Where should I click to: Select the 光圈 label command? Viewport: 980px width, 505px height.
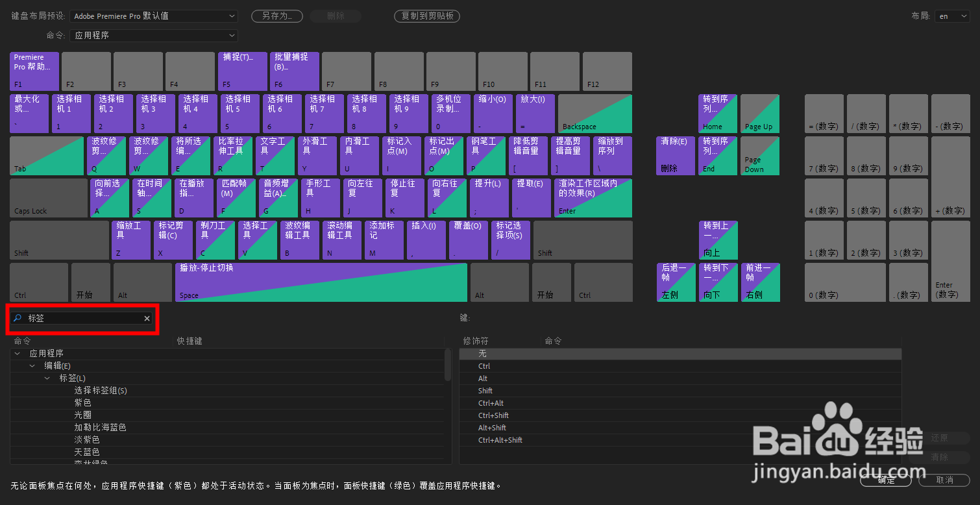pos(227,415)
